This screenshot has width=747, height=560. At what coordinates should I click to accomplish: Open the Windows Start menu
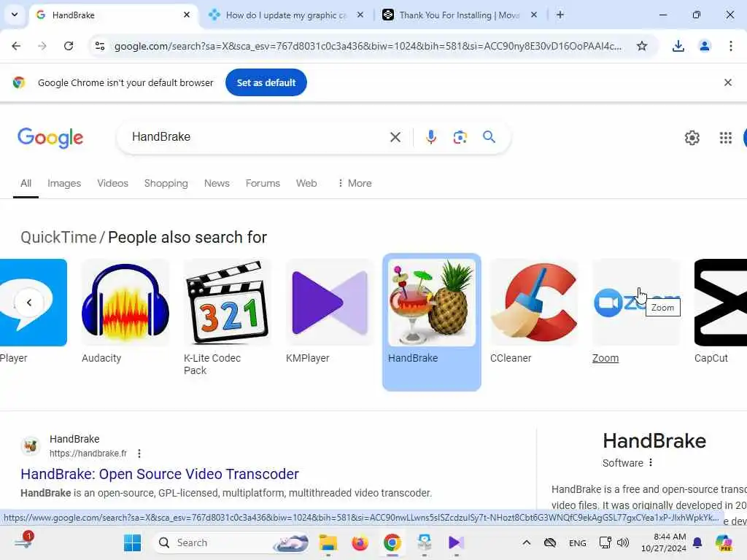click(x=132, y=542)
